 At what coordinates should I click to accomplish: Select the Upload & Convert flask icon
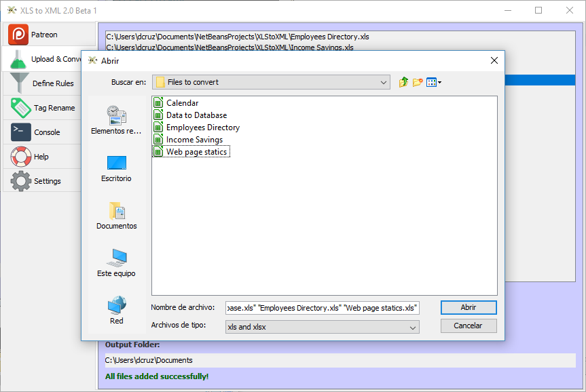[x=18, y=59]
